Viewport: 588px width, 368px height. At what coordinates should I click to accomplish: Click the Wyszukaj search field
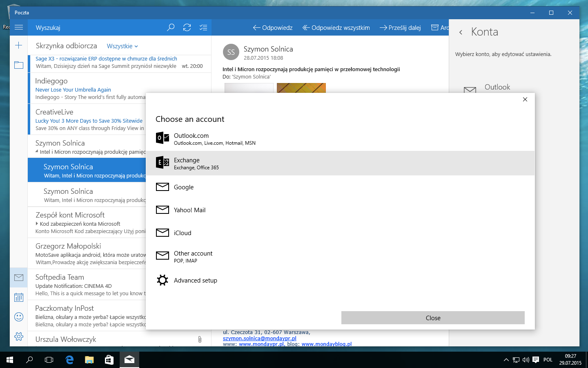pyautogui.click(x=98, y=27)
